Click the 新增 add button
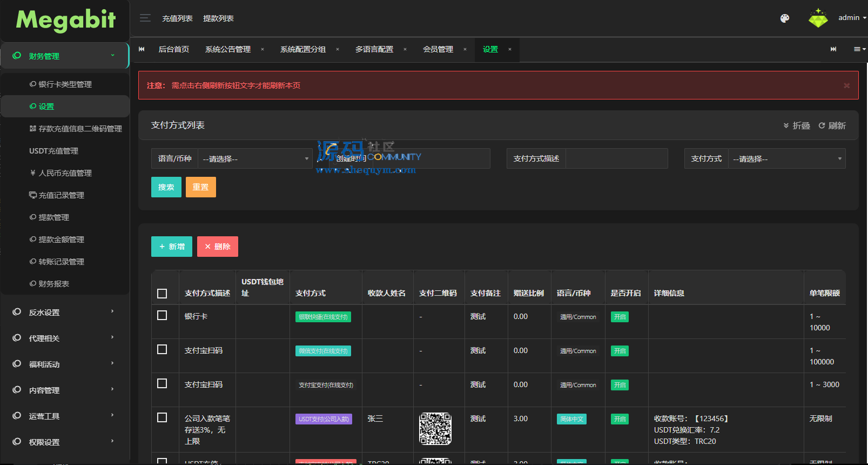Viewport: 868px width, 465px height. [172, 247]
